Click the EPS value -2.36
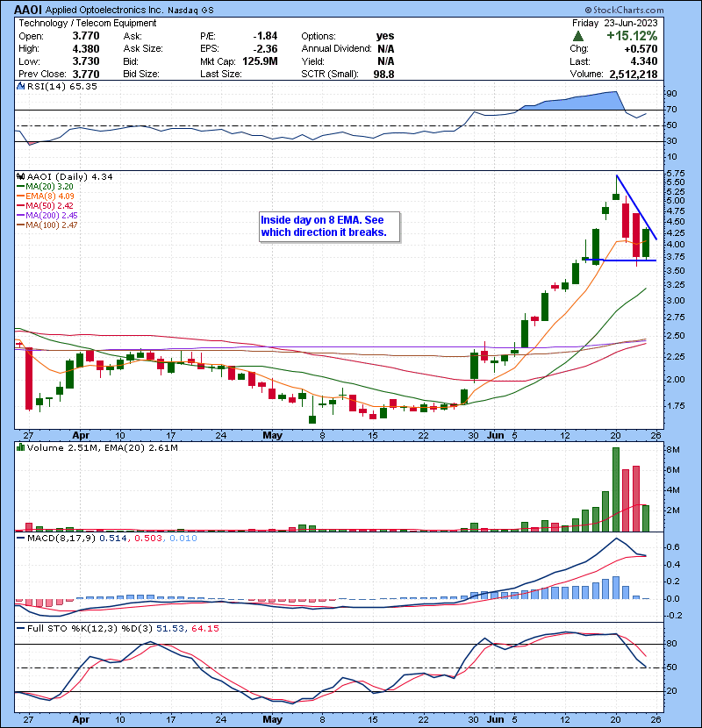 [x=265, y=49]
